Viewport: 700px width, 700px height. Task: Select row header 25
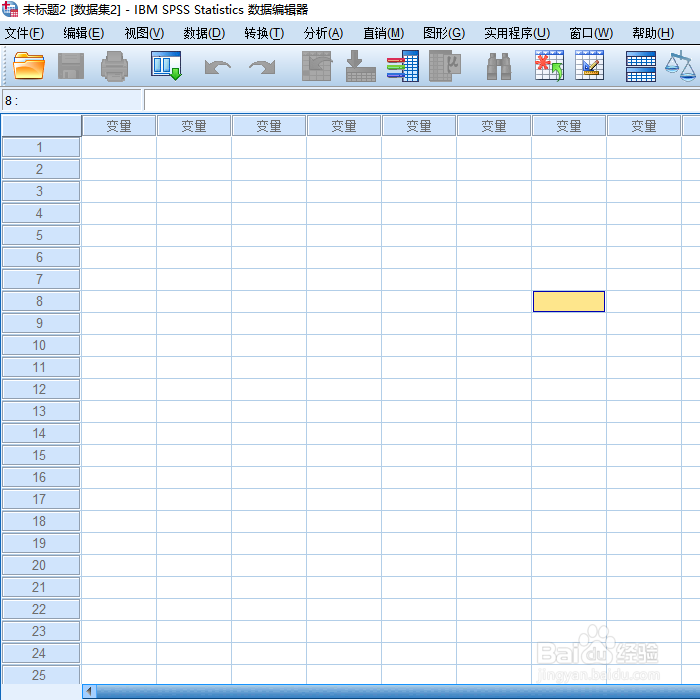point(41,675)
